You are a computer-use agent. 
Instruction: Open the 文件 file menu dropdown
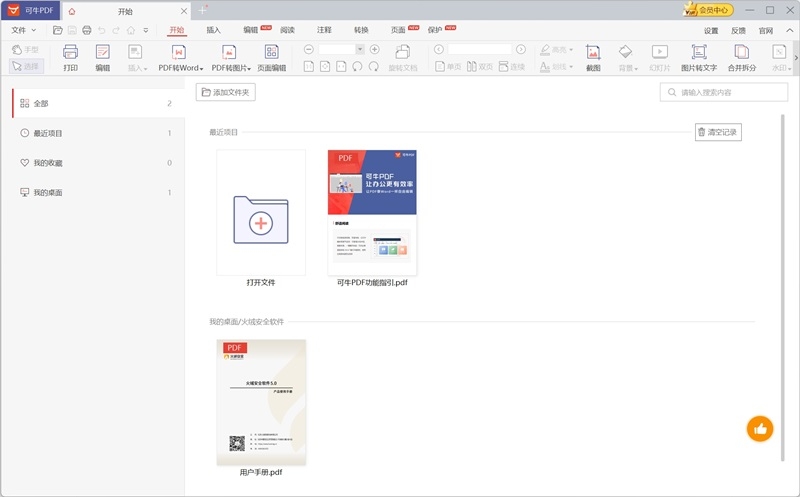tap(22, 30)
